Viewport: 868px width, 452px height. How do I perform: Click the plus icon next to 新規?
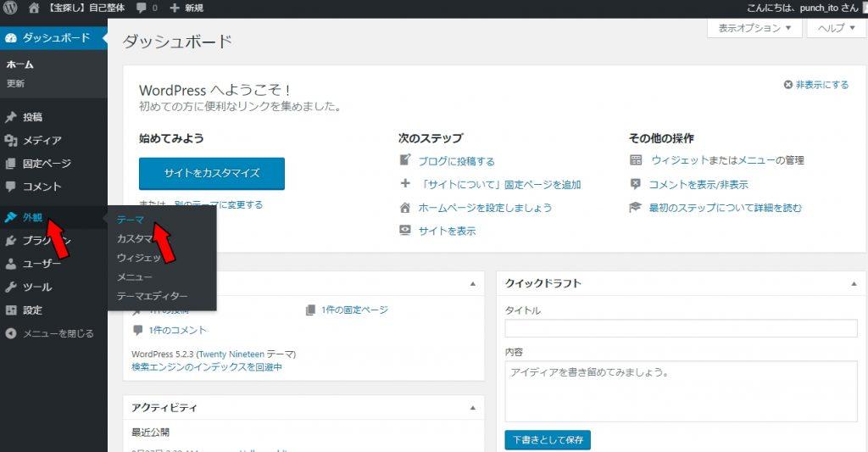point(175,8)
